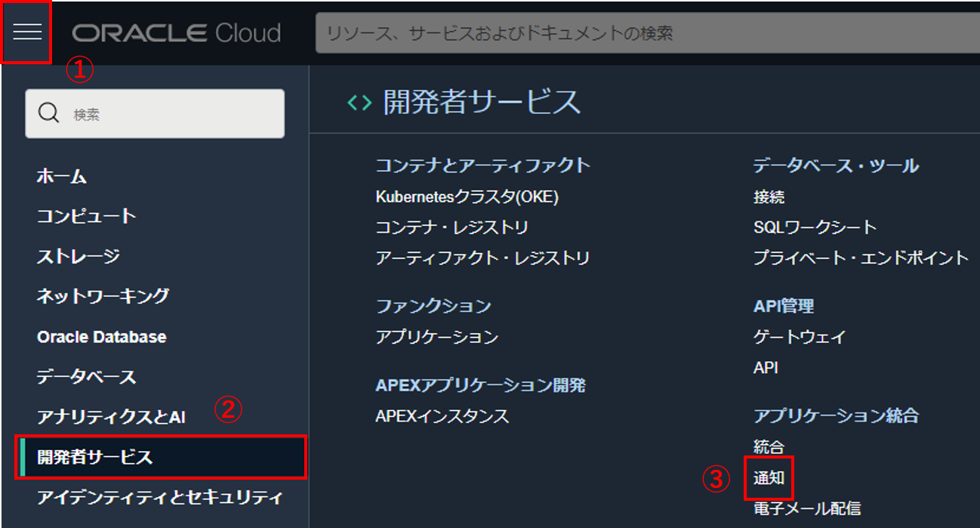Open the コンピュート menu category
This screenshot has height=528, width=980.
click(86, 216)
